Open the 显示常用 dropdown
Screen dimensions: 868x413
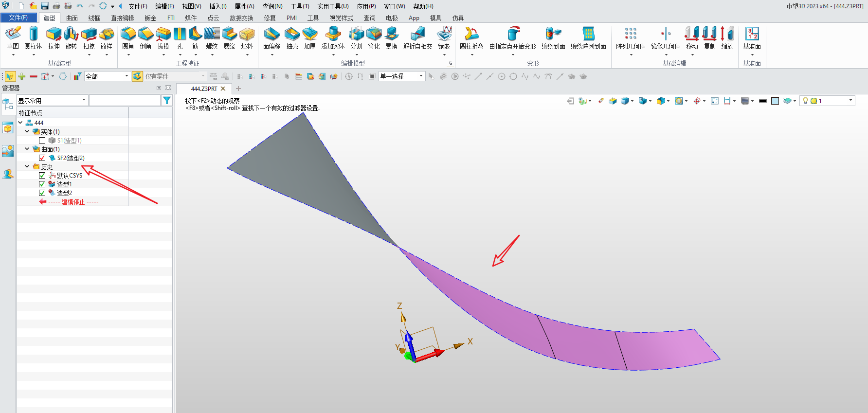[x=52, y=100]
